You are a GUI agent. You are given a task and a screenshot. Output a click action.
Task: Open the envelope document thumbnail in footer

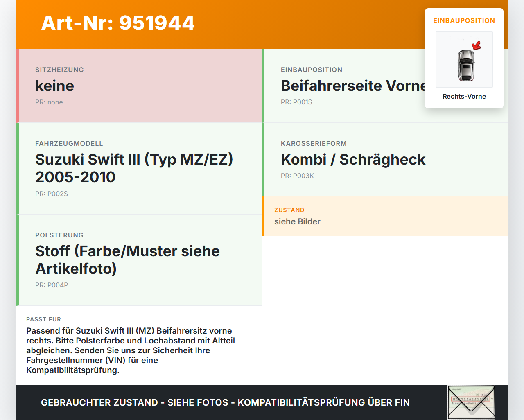pos(471,402)
